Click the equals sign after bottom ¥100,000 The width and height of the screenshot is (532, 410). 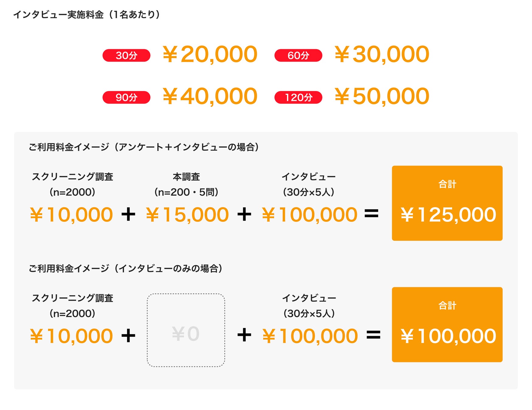373,335
